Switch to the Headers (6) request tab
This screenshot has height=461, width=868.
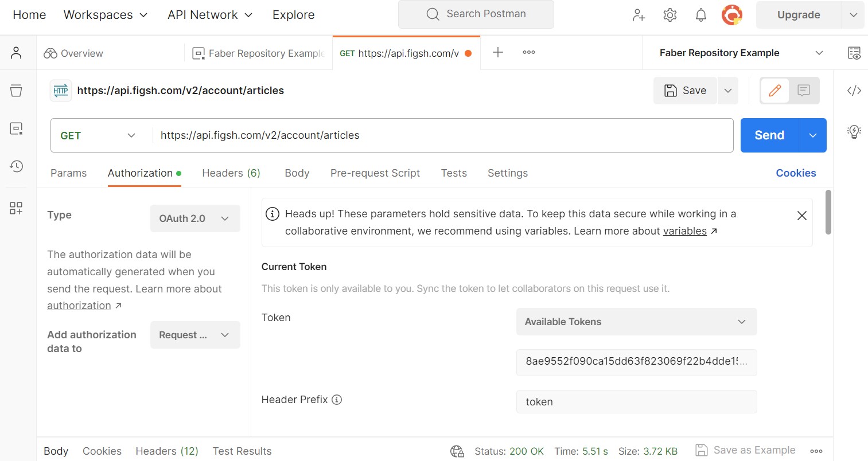(x=231, y=173)
